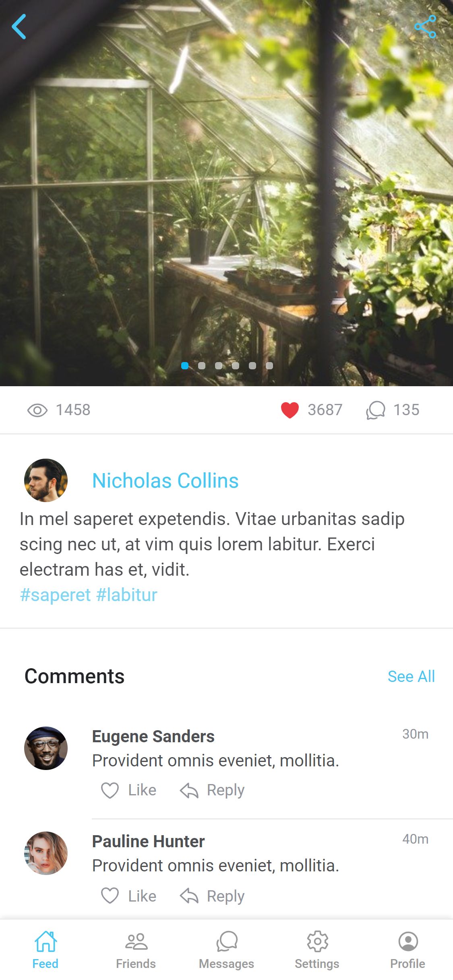453x980 pixels.
Task: Open the share icon
Action: click(425, 27)
